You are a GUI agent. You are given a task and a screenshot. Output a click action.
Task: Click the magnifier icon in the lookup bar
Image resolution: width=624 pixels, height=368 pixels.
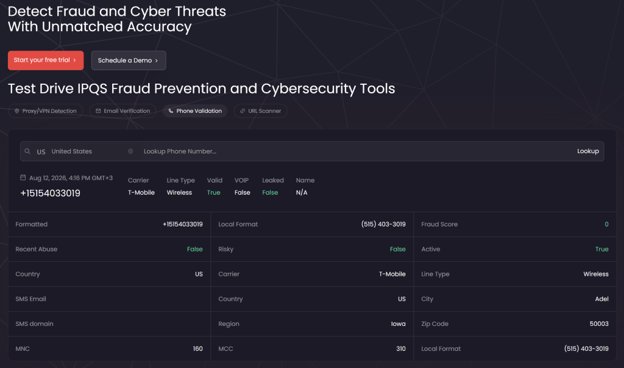(x=27, y=151)
